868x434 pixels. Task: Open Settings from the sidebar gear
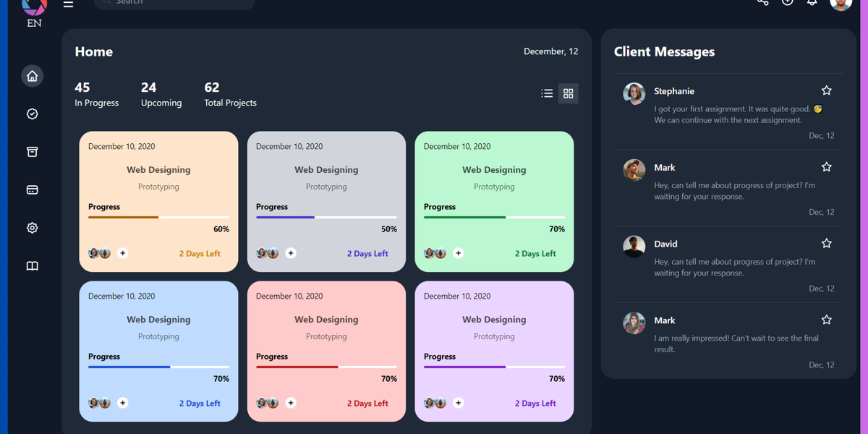tap(32, 227)
